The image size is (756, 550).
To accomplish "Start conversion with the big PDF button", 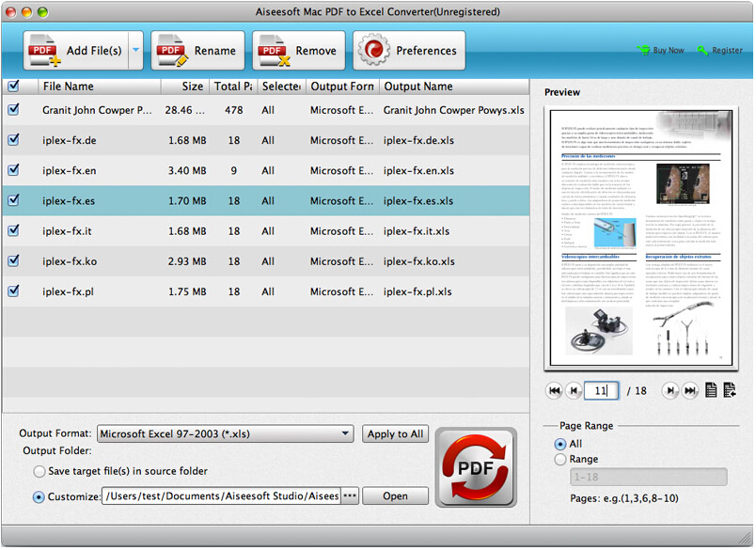I will pos(476,467).
